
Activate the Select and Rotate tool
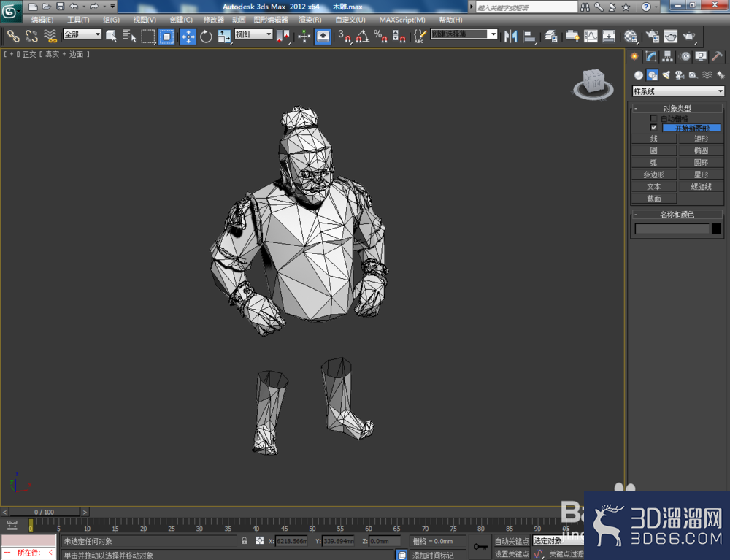(x=206, y=36)
